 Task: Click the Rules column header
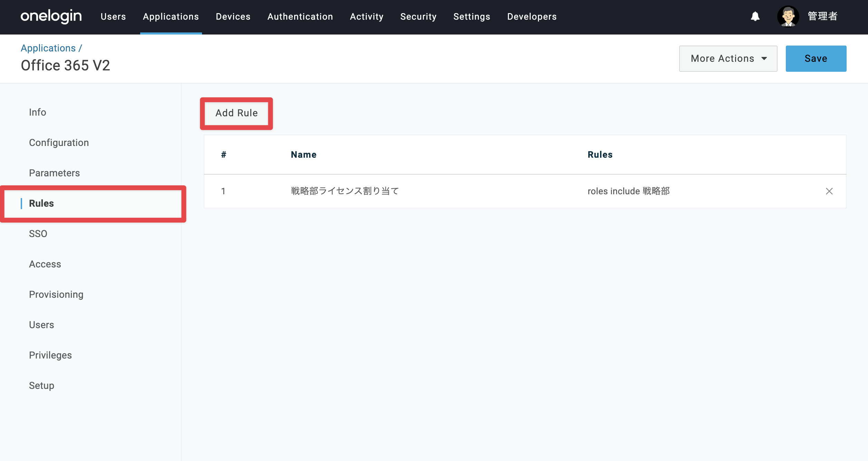pyautogui.click(x=600, y=155)
